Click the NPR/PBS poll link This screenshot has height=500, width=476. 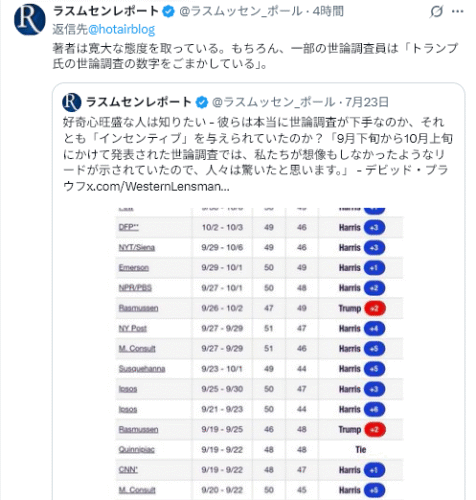click(x=135, y=288)
